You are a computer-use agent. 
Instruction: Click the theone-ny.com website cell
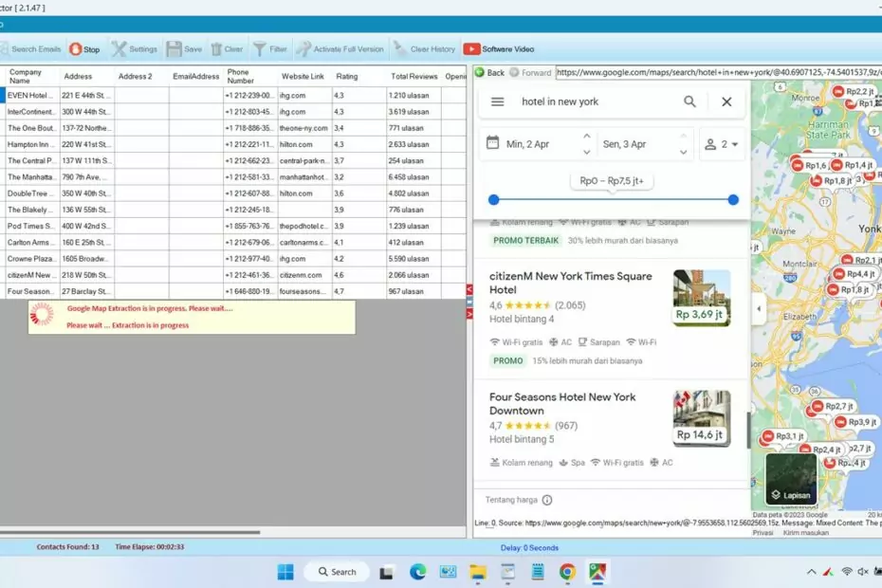click(x=303, y=128)
